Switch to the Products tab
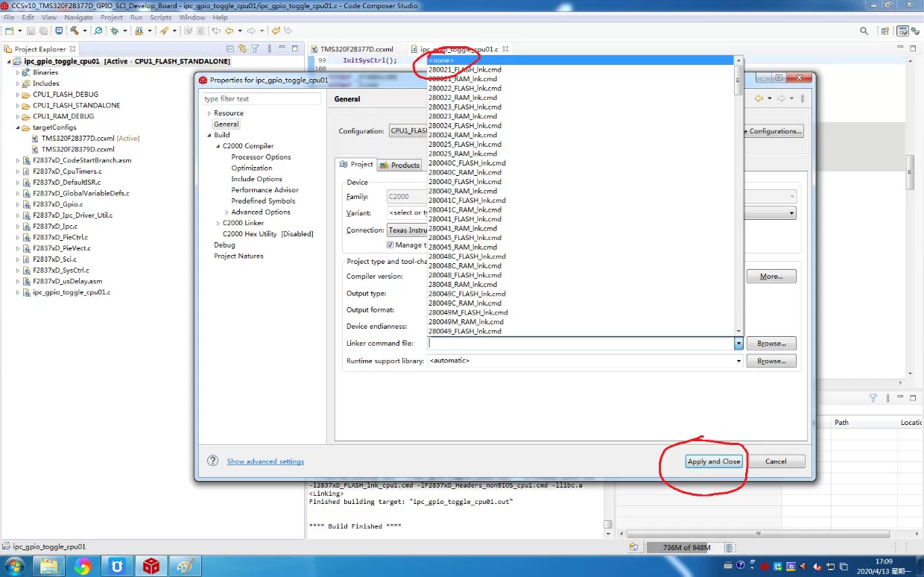 400,165
